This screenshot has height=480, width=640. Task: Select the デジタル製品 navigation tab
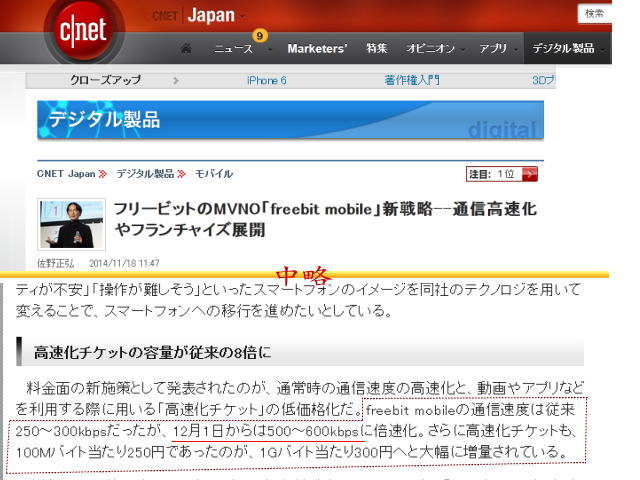[564, 48]
